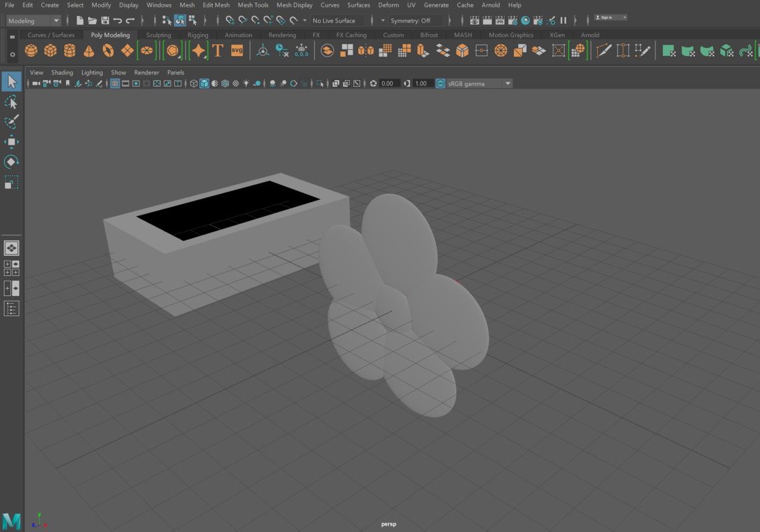Click the Open scene folder icon
The image size is (760, 532).
coord(92,21)
